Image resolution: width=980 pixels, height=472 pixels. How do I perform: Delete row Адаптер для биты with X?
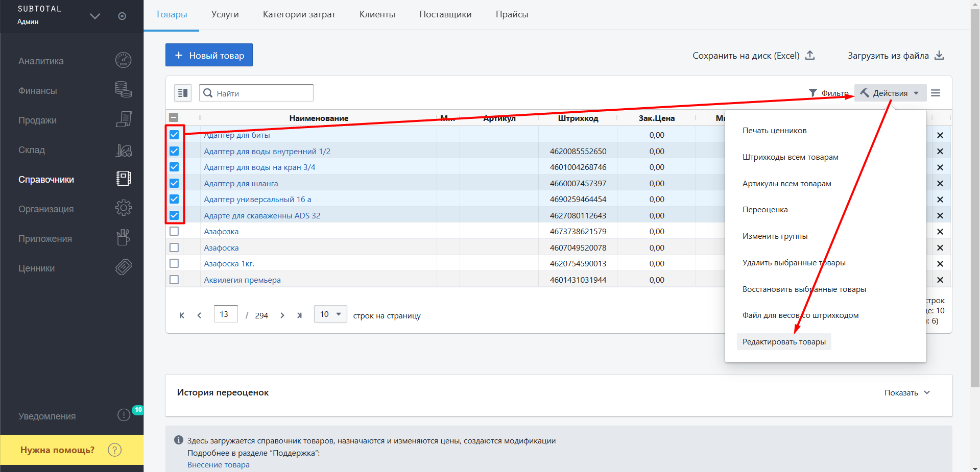[940, 135]
